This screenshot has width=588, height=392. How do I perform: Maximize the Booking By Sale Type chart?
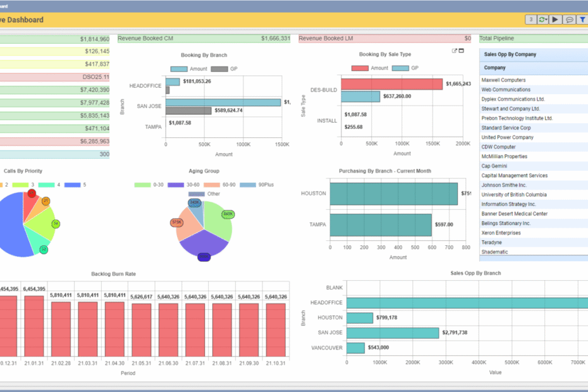click(x=461, y=51)
